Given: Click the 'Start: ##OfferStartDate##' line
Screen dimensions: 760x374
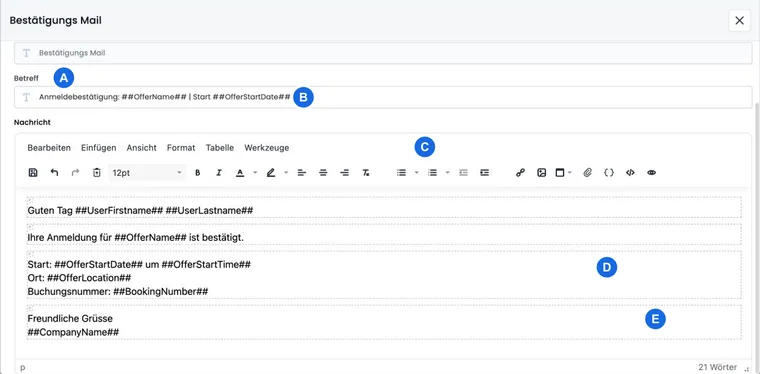Looking at the screenshot, I should tap(139, 265).
